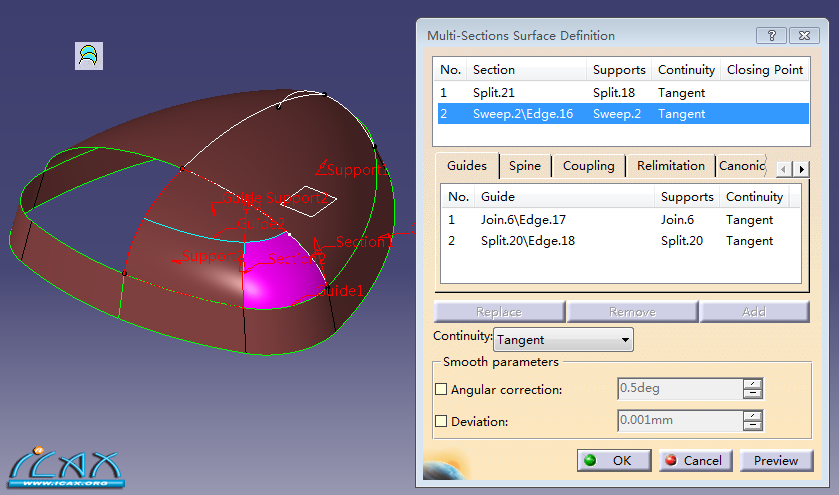Enable the Angular correction checkbox
839x495 pixels.
pyautogui.click(x=442, y=390)
